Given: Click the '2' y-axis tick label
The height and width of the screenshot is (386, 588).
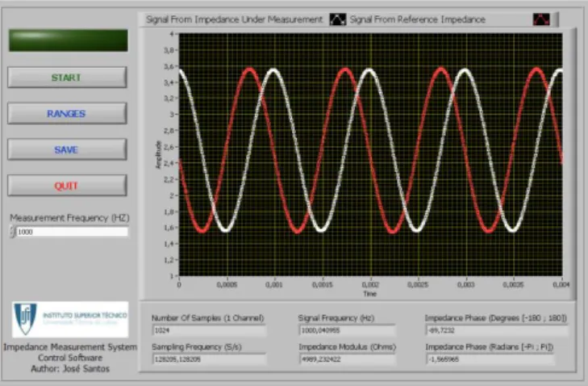Looking at the screenshot, I should [172, 195].
